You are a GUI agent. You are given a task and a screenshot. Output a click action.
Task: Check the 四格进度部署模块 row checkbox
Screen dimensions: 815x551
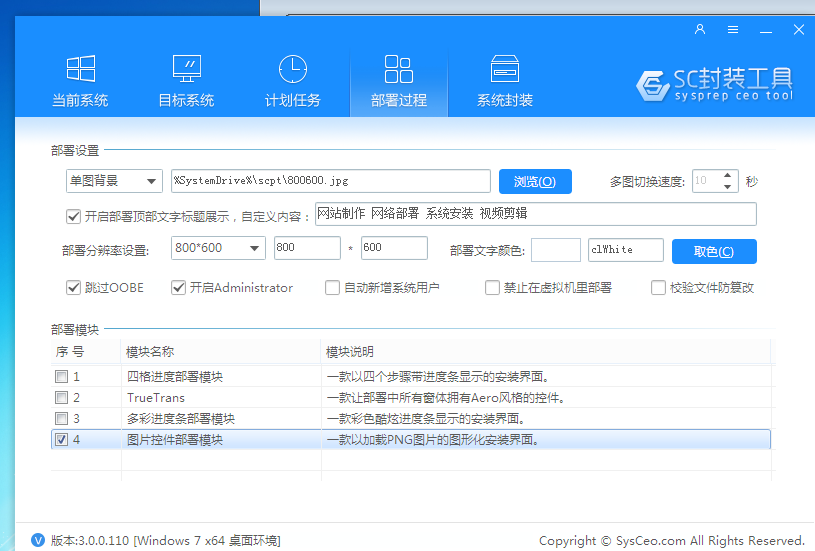(x=61, y=377)
